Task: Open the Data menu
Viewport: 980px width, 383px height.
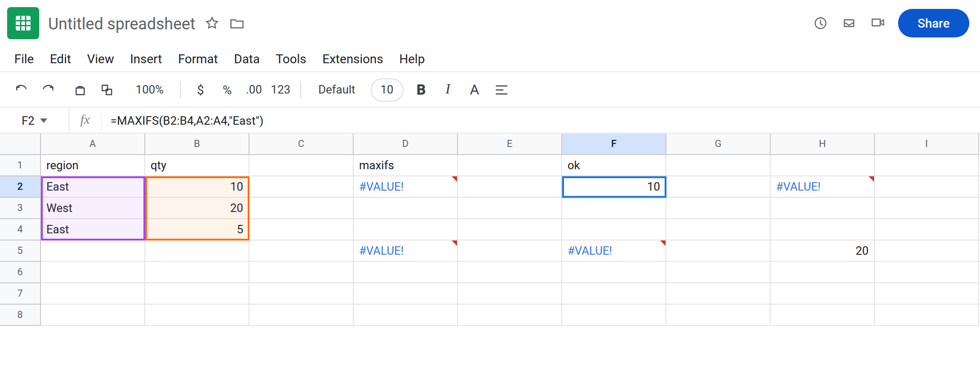Action: point(247,59)
